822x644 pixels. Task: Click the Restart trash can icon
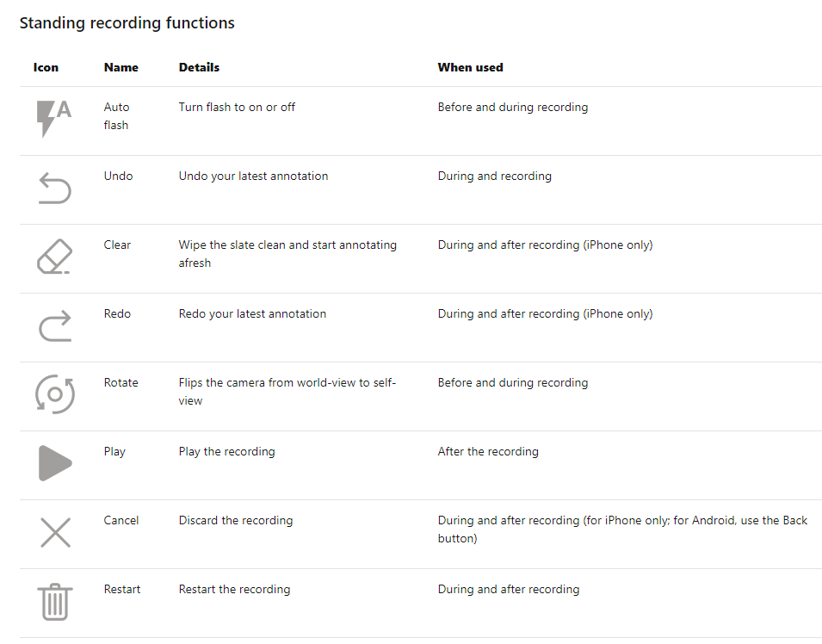(55, 602)
